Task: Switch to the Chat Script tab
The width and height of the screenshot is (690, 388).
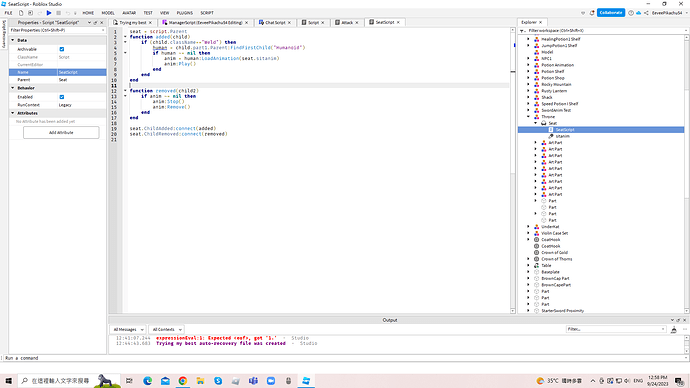Action: pyautogui.click(x=275, y=22)
